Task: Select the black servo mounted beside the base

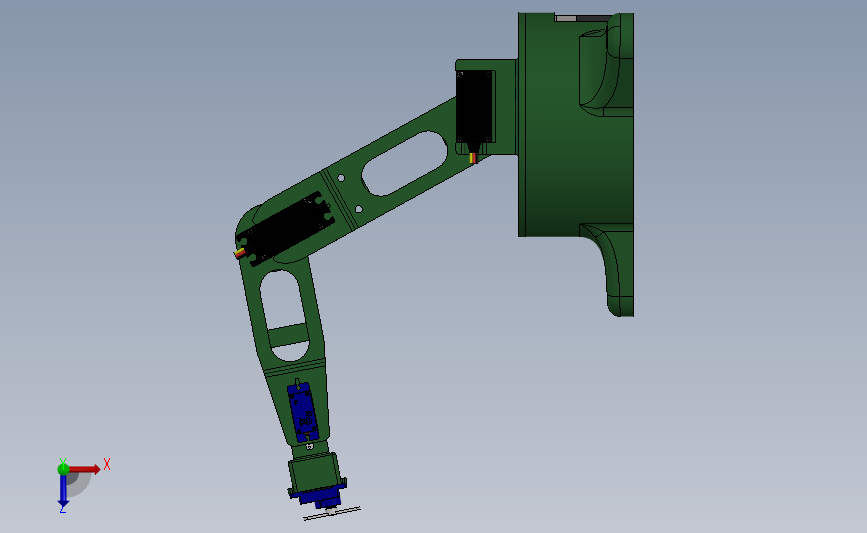Action: click(x=474, y=107)
